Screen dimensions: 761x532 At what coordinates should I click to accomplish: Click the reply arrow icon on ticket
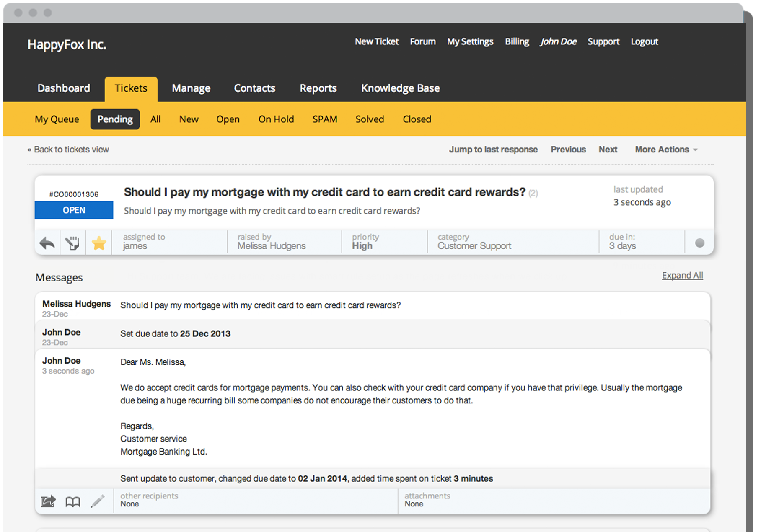tap(47, 243)
